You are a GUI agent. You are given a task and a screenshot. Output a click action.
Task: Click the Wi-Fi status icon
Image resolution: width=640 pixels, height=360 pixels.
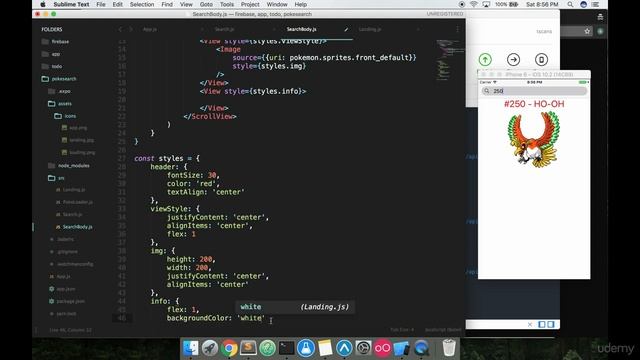pyautogui.click(x=474, y=4)
